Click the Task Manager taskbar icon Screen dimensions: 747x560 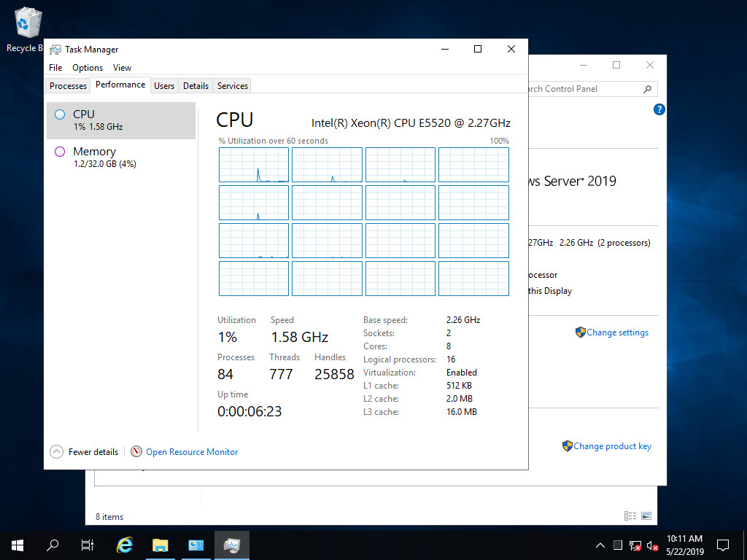(x=232, y=545)
